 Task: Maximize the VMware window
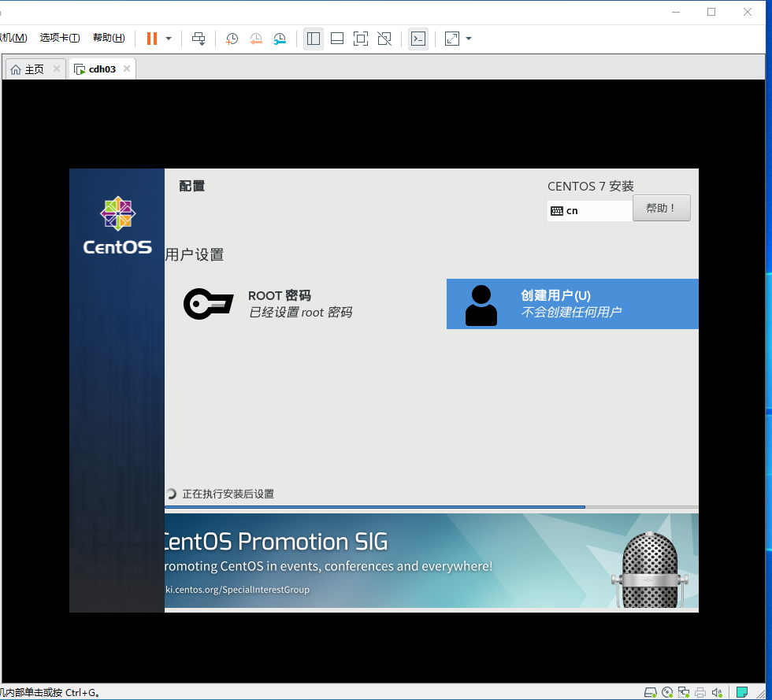pyautogui.click(x=711, y=12)
